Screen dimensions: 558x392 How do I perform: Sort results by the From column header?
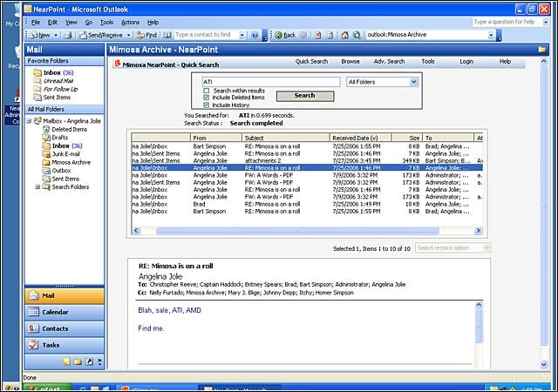216,138
